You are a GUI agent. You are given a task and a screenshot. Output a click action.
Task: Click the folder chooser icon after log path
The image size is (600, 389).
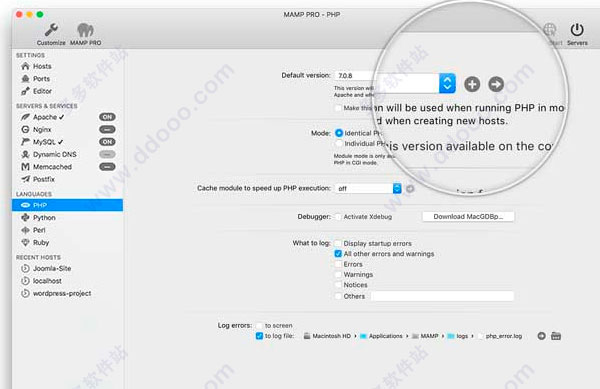[x=556, y=336]
